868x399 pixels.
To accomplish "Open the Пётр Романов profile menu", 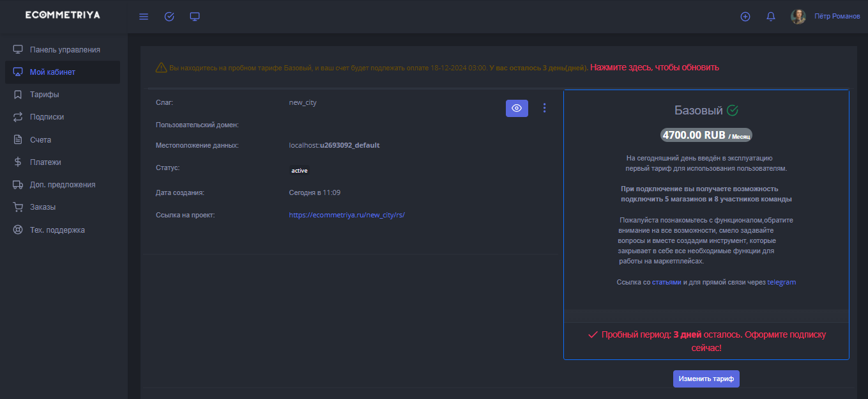I will click(837, 17).
